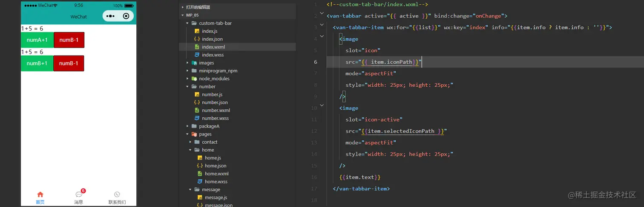Expand the packageA folder arrow

[x=188, y=126]
